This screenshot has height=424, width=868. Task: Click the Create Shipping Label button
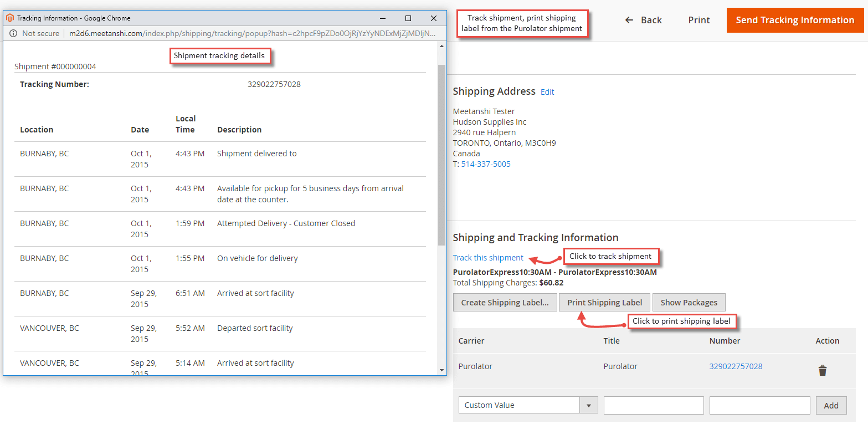505,303
